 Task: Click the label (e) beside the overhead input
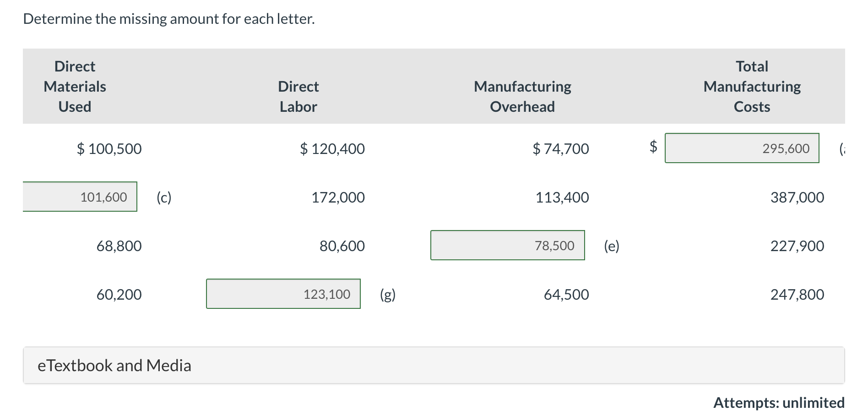612,246
